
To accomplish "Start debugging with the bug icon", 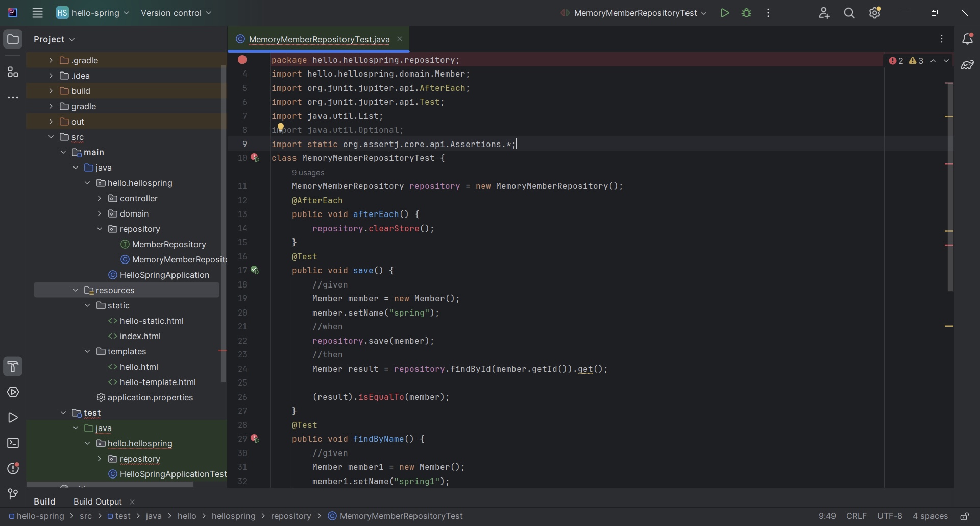I will pos(747,13).
